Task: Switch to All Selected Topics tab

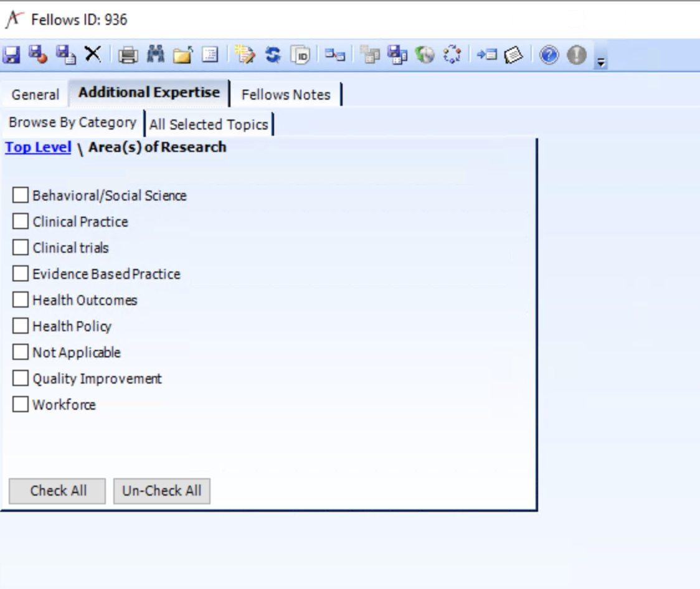Action: point(209,125)
